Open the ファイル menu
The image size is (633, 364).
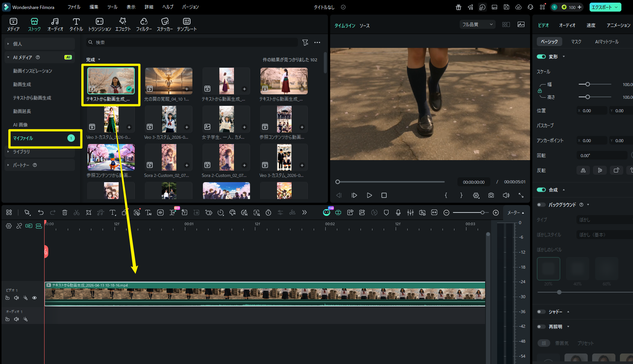click(74, 7)
